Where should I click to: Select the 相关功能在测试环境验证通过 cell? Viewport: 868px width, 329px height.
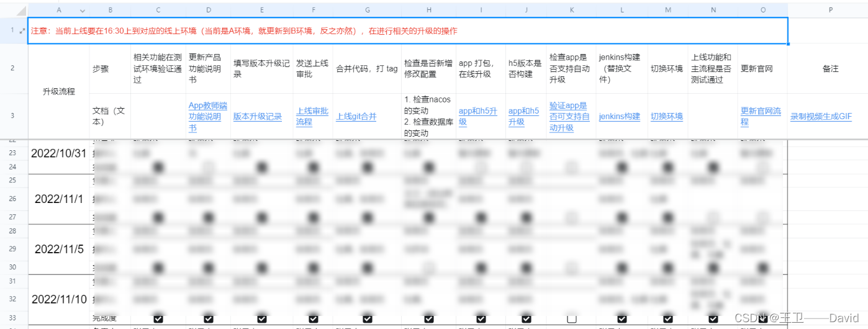tap(158, 69)
